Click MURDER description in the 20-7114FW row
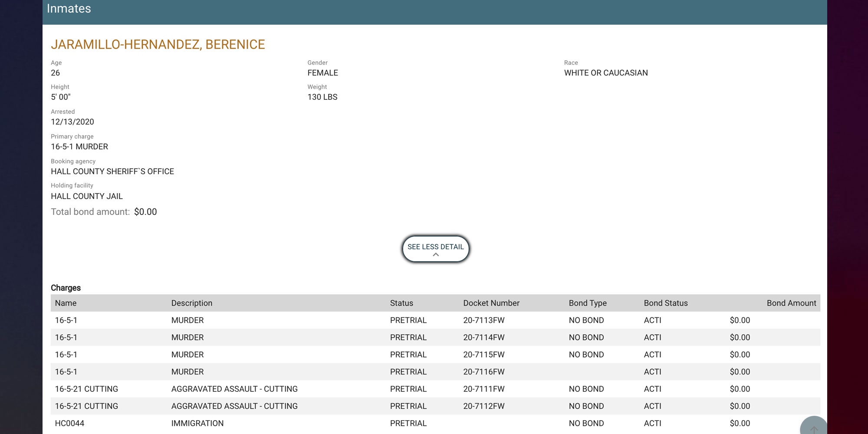868x434 pixels. (x=187, y=337)
